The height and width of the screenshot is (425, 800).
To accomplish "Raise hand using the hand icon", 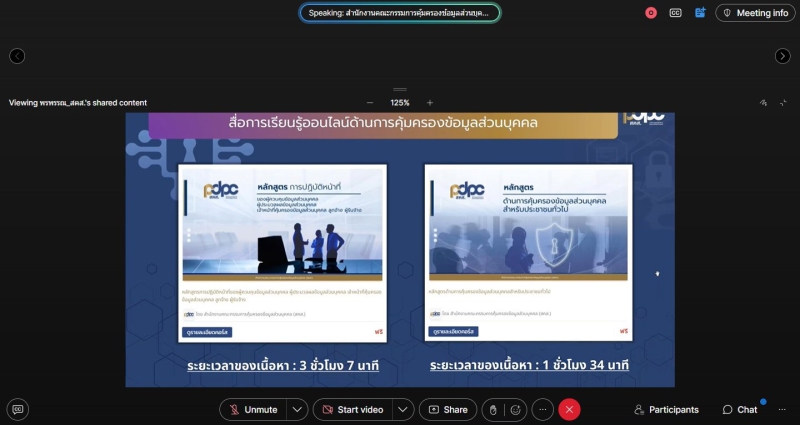I will pyautogui.click(x=491, y=409).
